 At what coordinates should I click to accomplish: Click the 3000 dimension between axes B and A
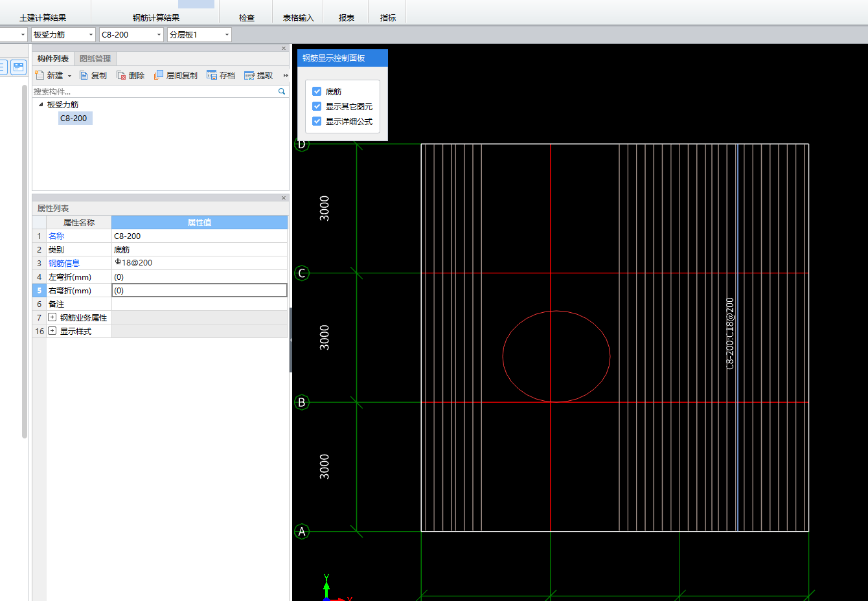[325, 467]
